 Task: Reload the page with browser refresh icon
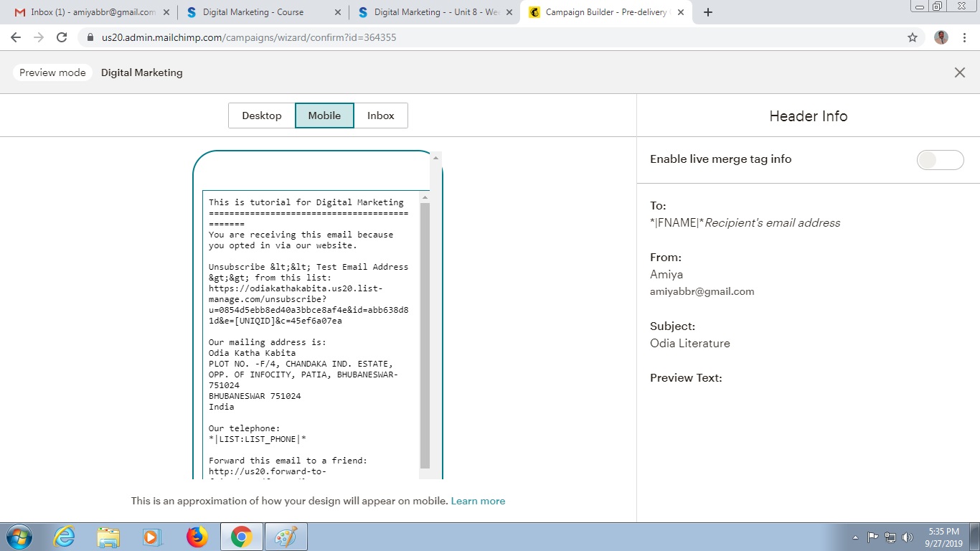[62, 37]
